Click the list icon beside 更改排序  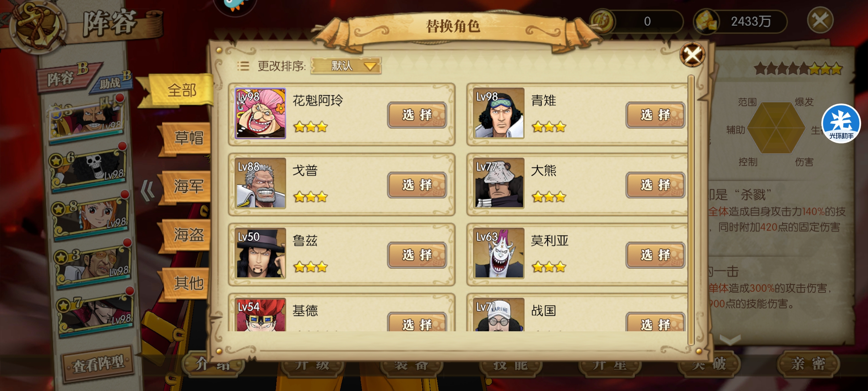[x=243, y=66]
